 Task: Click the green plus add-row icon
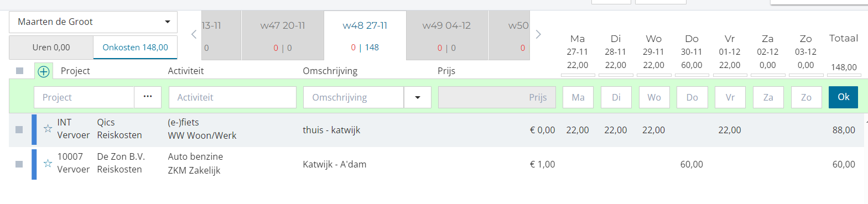point(44,71)
